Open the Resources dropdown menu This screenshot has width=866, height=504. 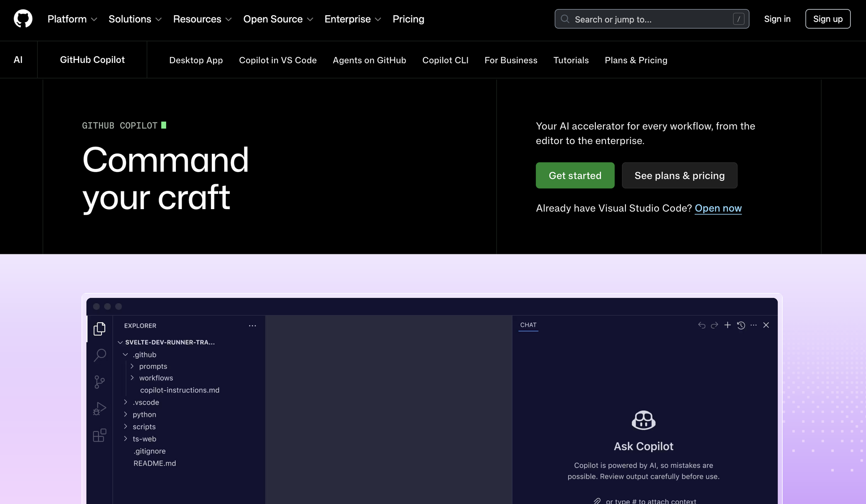202,19
